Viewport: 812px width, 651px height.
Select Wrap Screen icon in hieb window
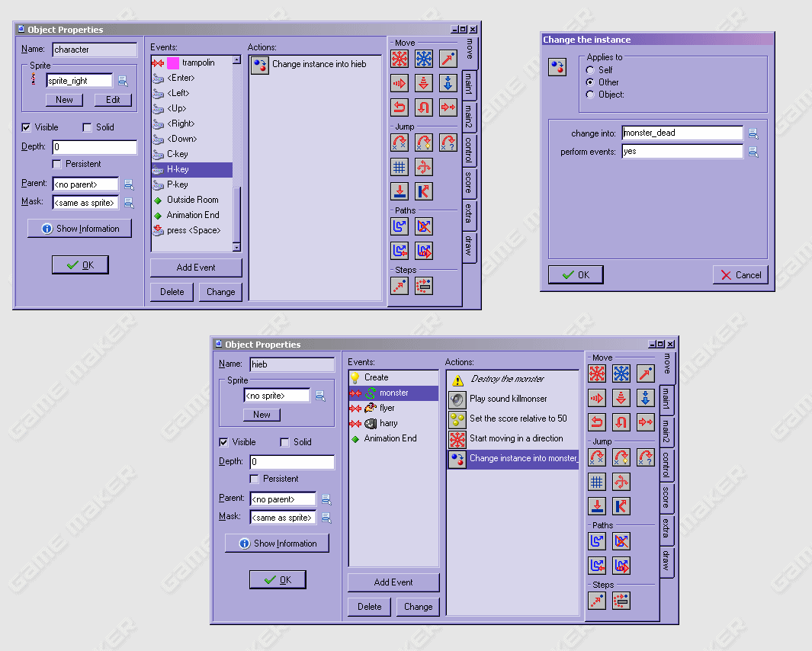point(621,481)
